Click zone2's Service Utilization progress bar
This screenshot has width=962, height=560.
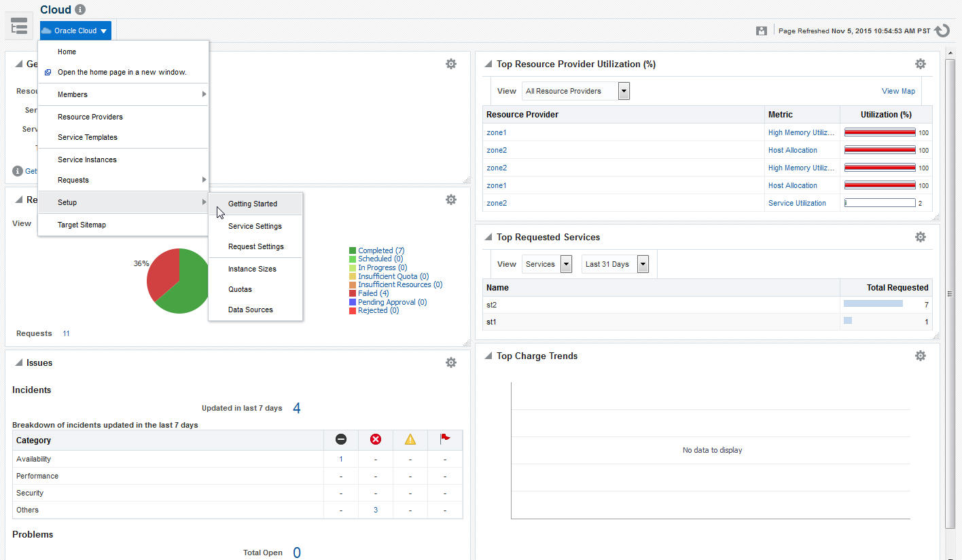[x=880, y=202]
